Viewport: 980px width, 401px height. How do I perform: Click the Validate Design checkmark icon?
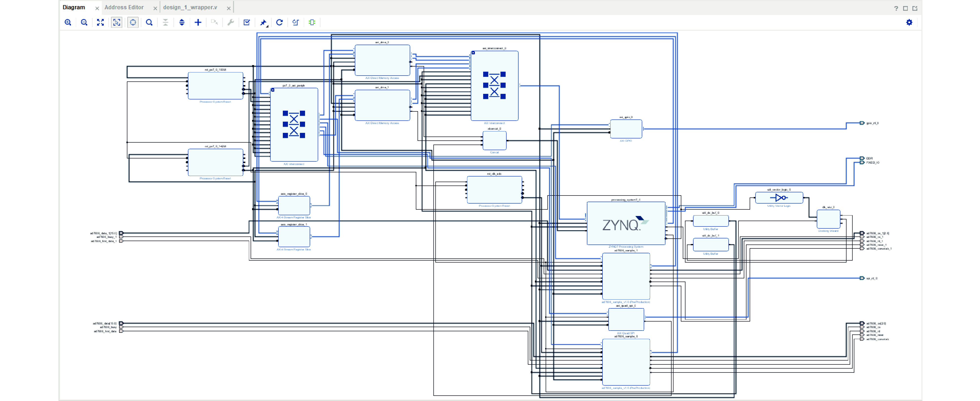(x=246, y=22)
